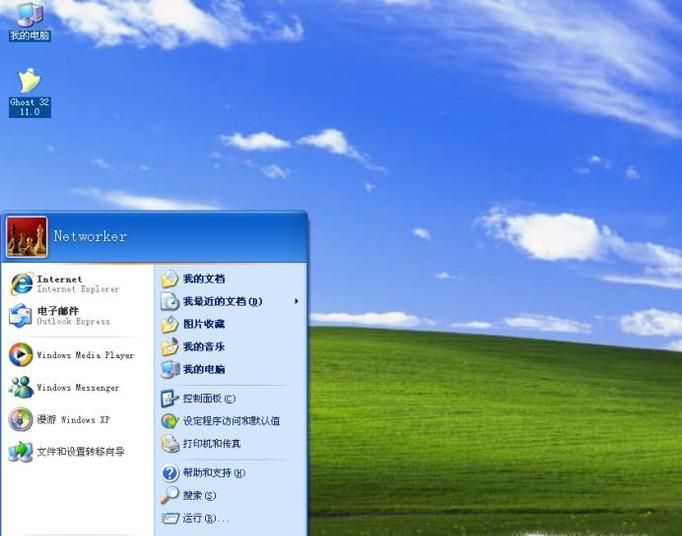Screen dimensions: 682x536
Task: Click the Networker user account picture
Action: [27, 237]
